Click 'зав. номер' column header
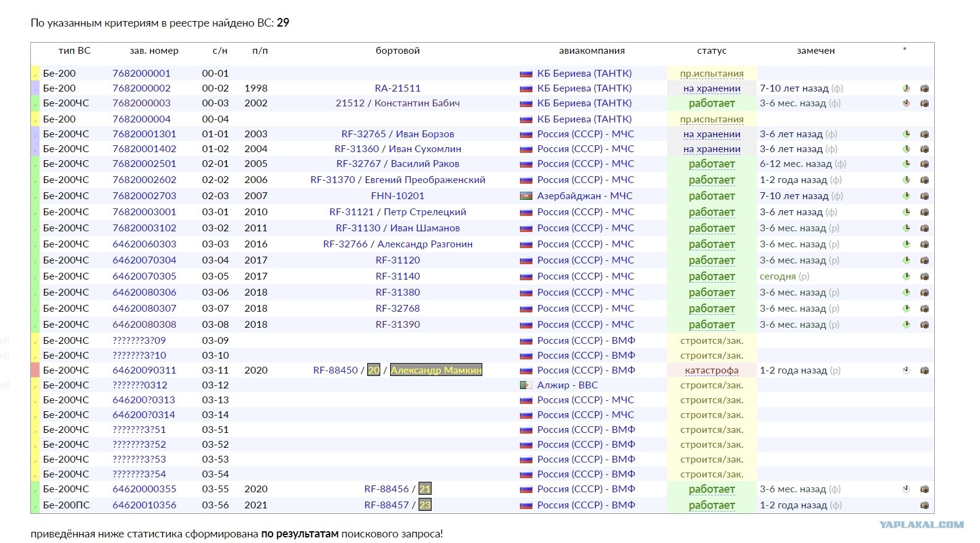 (x=154, y=51)
